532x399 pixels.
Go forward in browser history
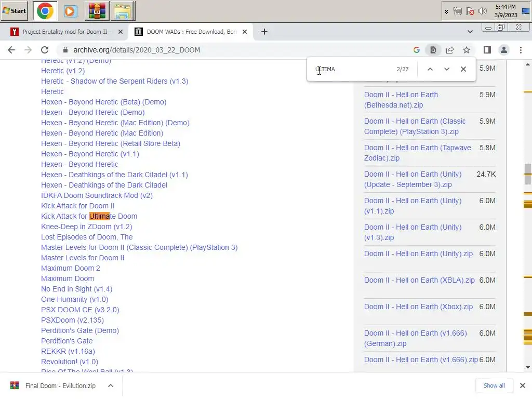point(28,50)
